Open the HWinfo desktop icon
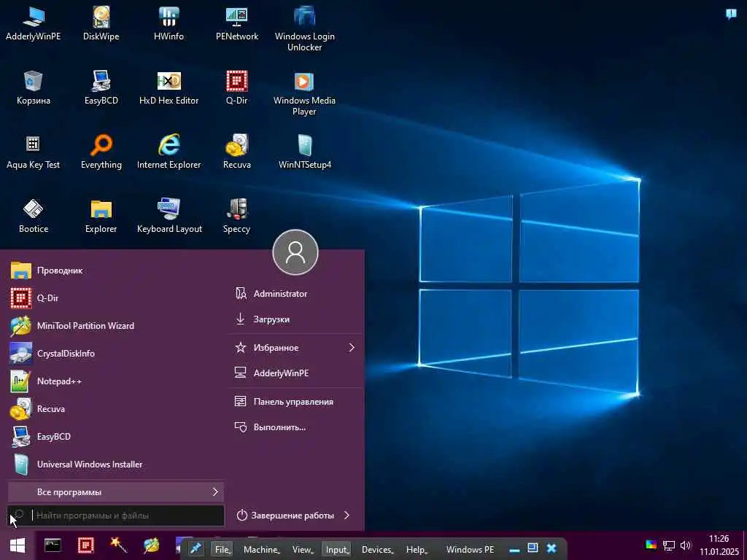 pyautogui.click(x=169, y=24)
